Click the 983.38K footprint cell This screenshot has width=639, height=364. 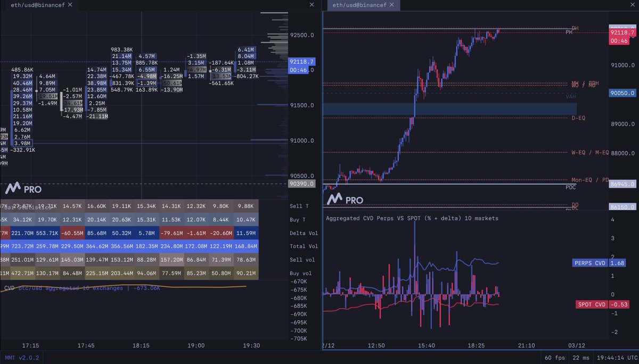[121, 49]
